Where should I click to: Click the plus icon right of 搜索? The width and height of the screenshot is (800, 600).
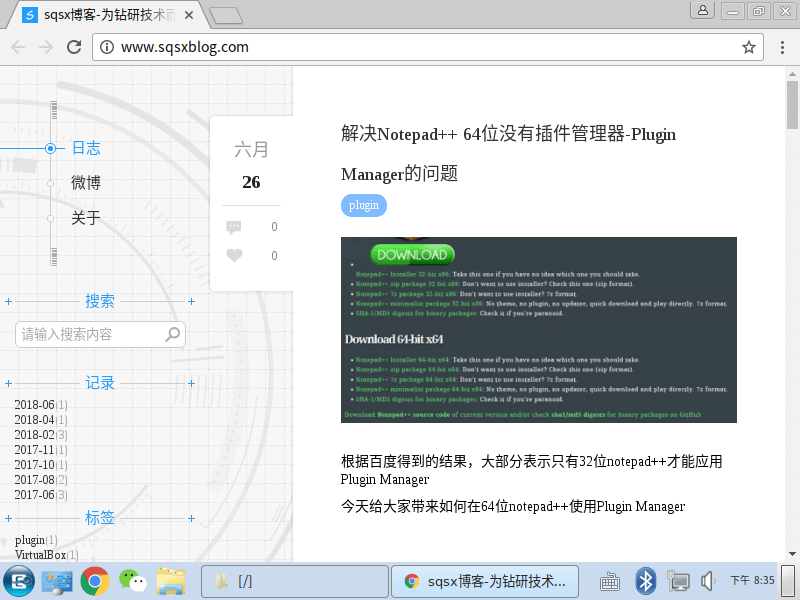tap(191, 302)
